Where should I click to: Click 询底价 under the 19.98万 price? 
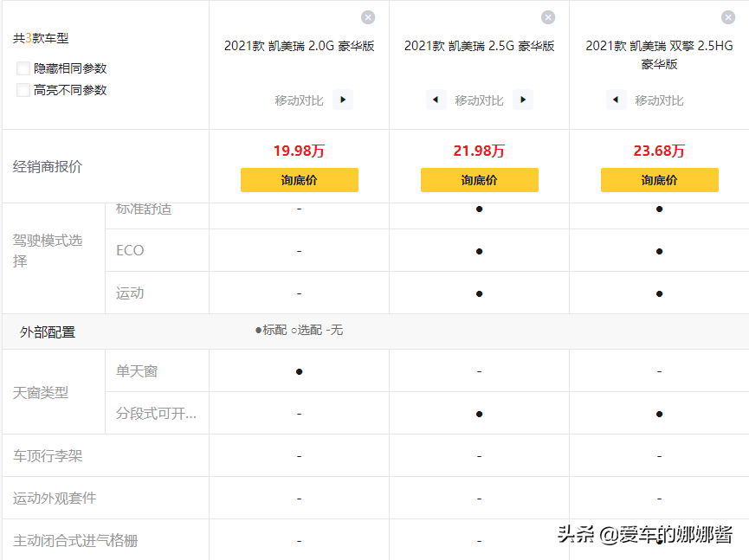coord(300,180)
